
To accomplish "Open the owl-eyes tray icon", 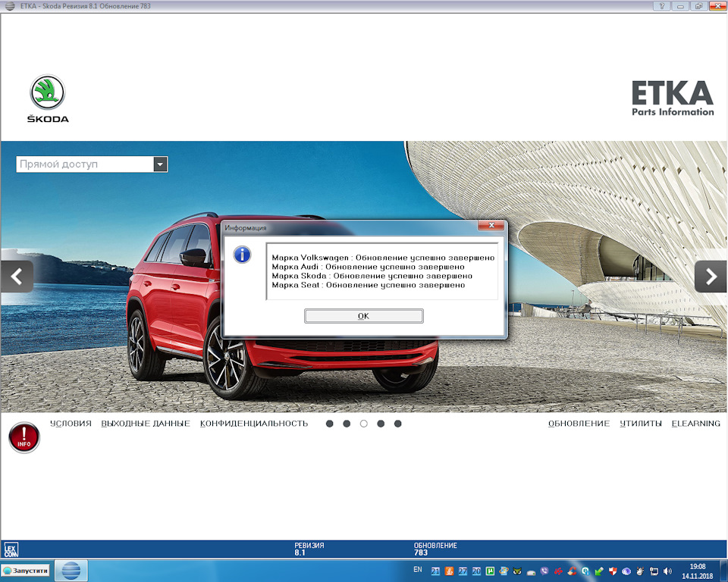I will tap(517, 571).
